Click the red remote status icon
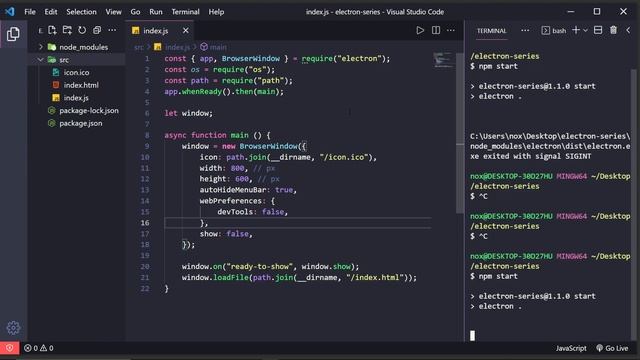The height and width of the screenshot is (360, 640). (x=9, y=348)
